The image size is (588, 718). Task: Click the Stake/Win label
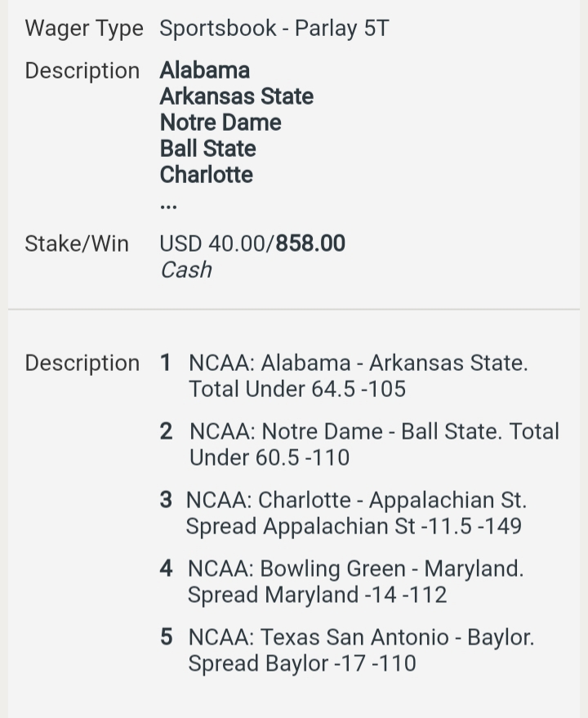(77, 243)
